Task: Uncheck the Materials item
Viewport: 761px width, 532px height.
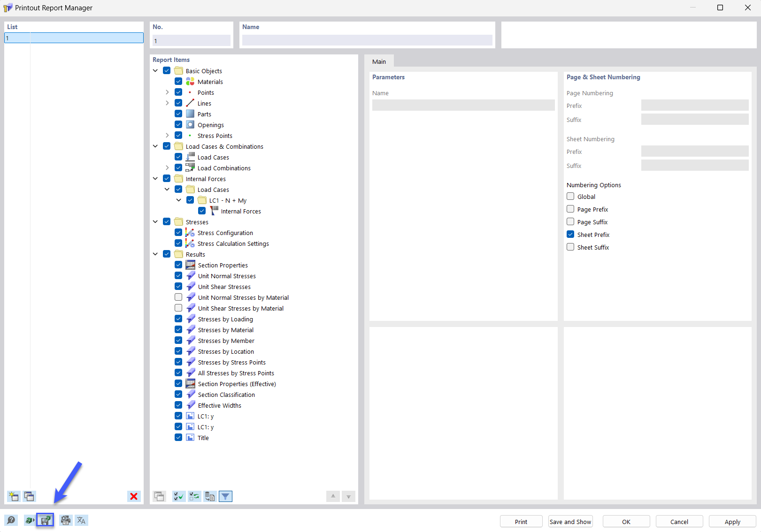Action: point(178,82)
